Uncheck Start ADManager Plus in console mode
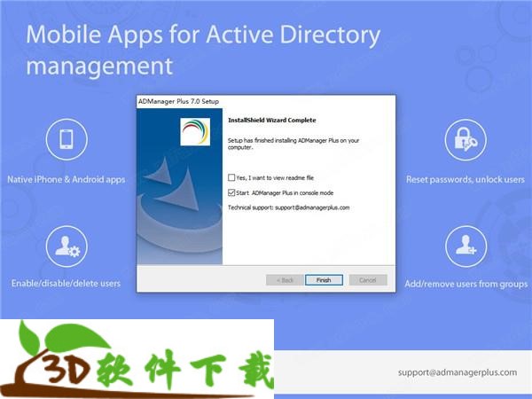 point(231,192)
